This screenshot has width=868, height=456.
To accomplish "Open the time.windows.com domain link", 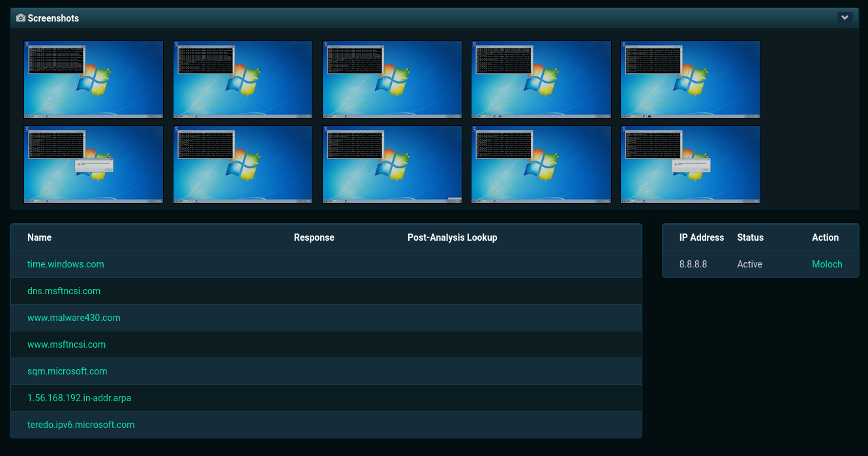I will [x=66, y=264].
